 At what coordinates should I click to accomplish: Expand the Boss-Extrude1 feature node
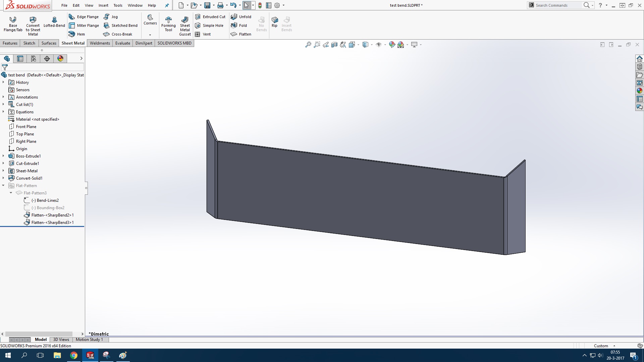pos(3,156)
